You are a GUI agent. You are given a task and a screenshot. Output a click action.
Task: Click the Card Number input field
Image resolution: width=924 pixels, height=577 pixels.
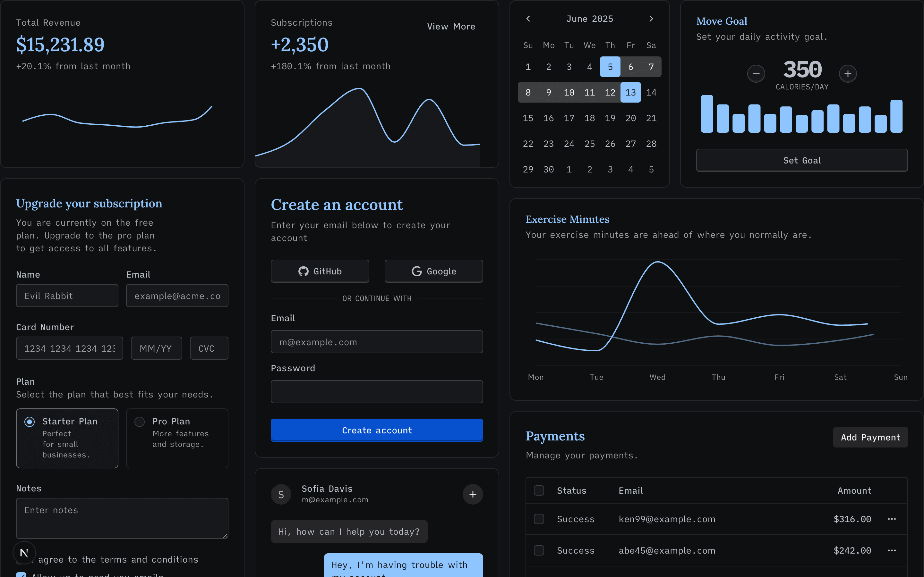coord(70,348)
